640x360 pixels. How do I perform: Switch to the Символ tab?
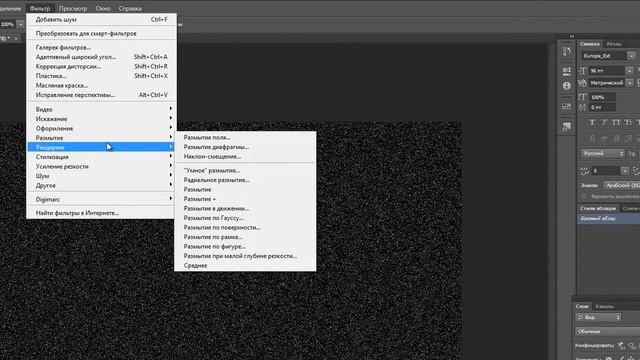[x=590, y=44]
